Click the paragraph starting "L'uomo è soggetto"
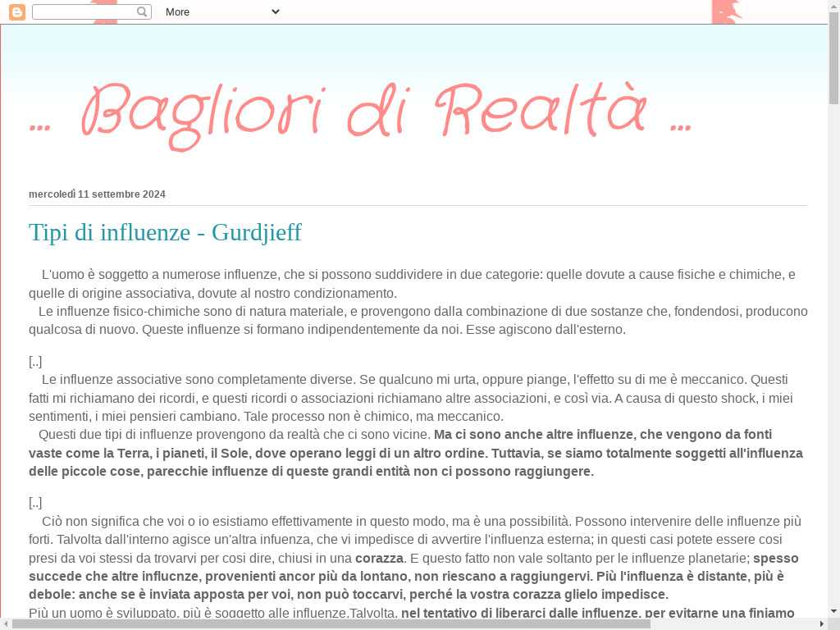Screen dimensions: 840x630 412,284
